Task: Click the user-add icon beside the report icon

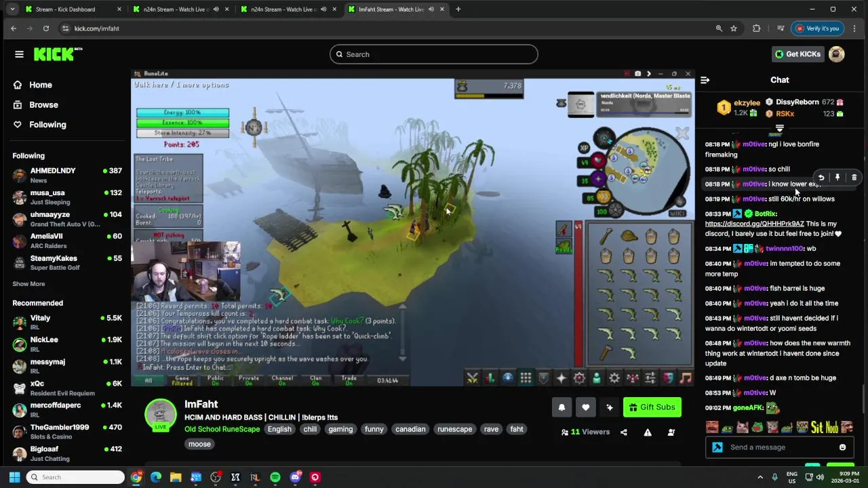Action: [671, 432]
